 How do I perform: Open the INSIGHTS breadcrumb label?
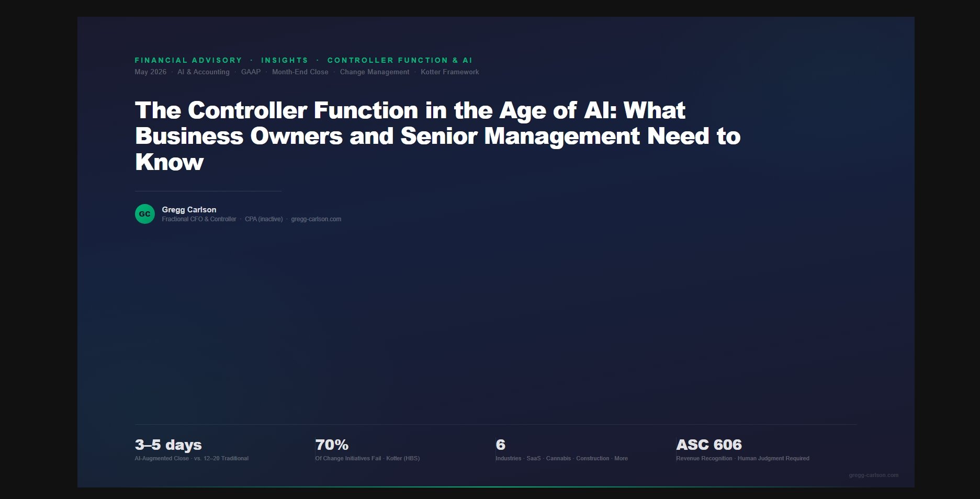[285, 60]
